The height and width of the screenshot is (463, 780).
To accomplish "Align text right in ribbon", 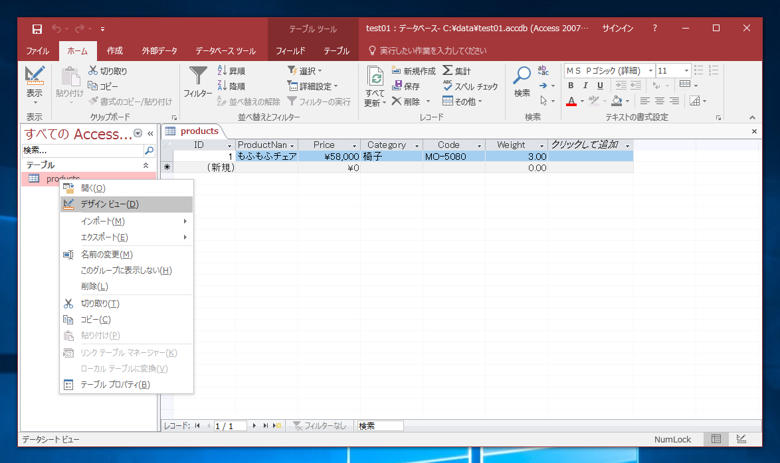I will coord(675,101).
